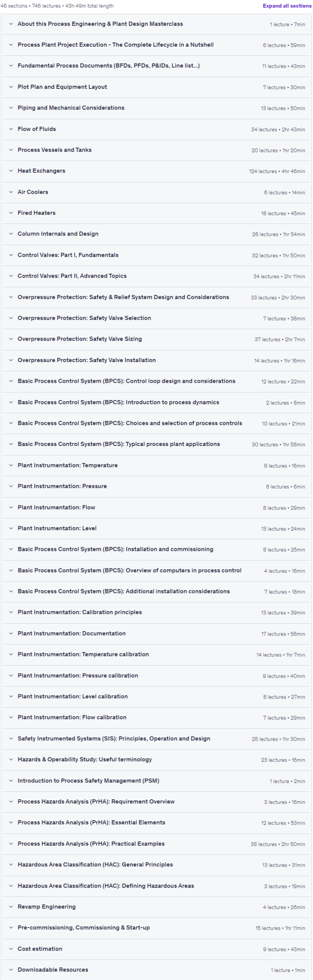Image resolution: width=313 pixels, height=980 pixels.
Task: Toggle the chevron next to Flow of Fluids
Action: (11, 129)
